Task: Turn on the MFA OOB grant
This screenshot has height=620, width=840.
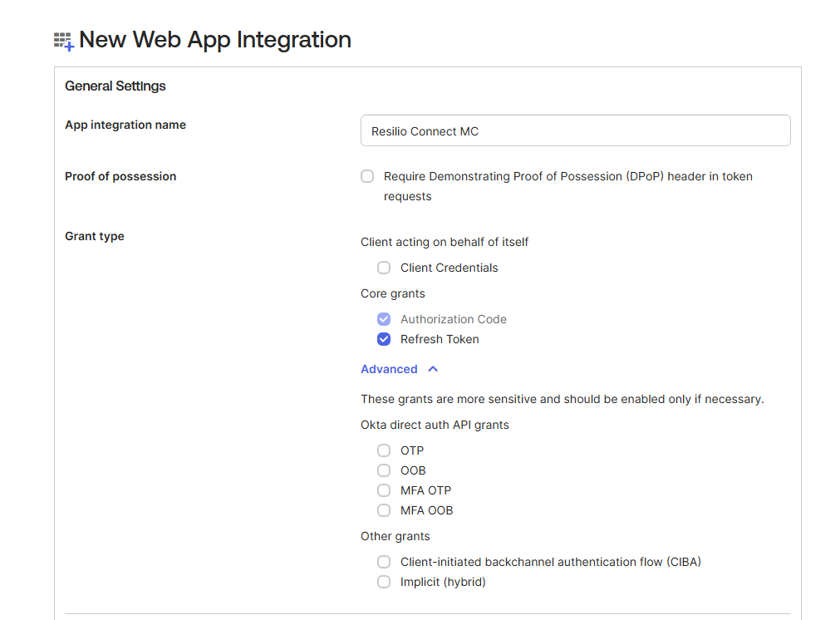Action: [384, 510]
